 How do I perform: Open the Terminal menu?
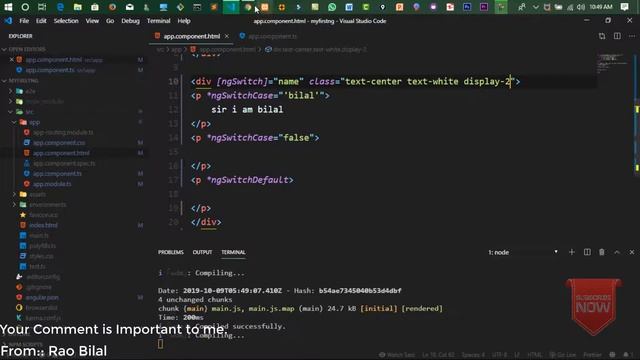pos(158,21)
